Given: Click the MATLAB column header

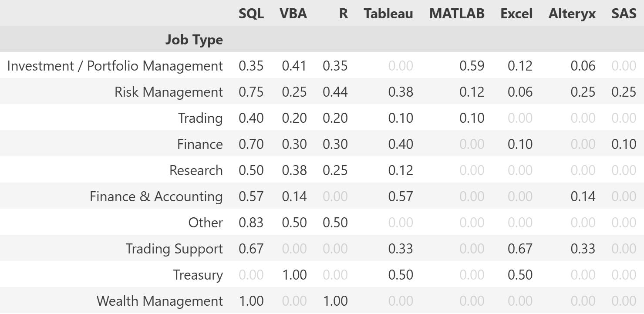Looking at the screenshot, I should pyautogui.click(x=457, y=14).
